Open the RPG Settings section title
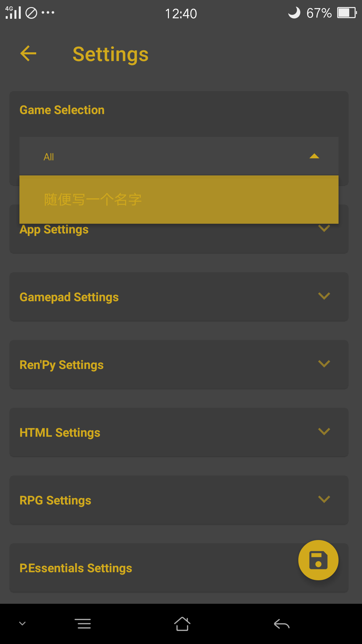 click(x=55, y=500)
